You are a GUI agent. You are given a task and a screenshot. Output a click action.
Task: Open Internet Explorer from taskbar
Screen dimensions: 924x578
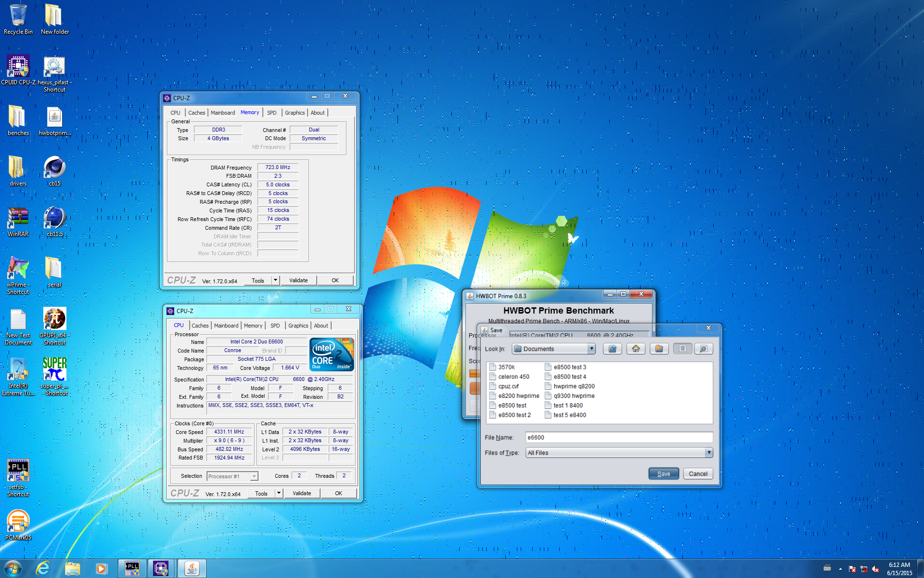(43, 569)
